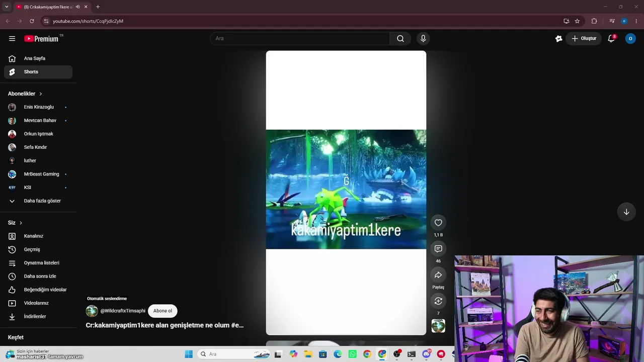This screenshot has width=644, height=362.
Task: Go to the YouTube Premium logo home
Action: tap(41, 39)
